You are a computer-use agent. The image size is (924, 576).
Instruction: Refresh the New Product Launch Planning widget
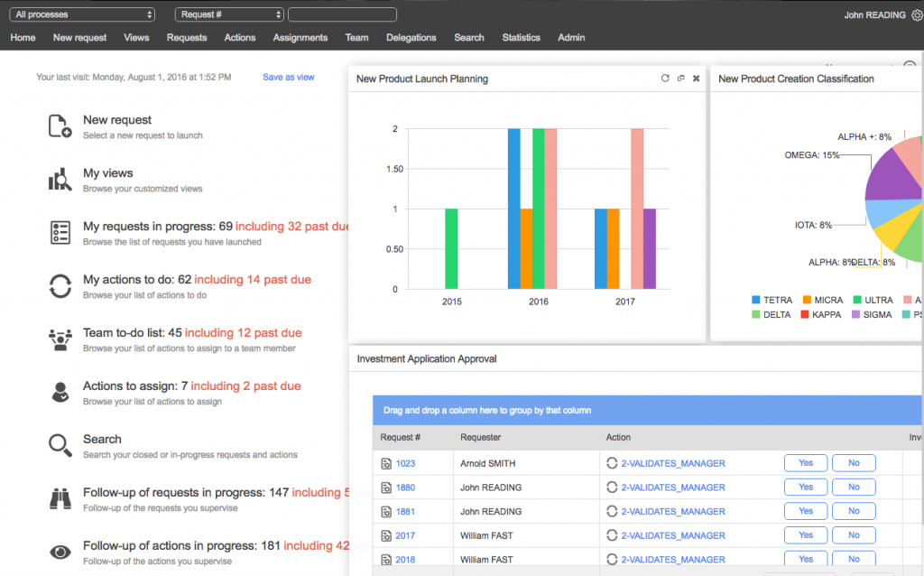tap(666, 79)
